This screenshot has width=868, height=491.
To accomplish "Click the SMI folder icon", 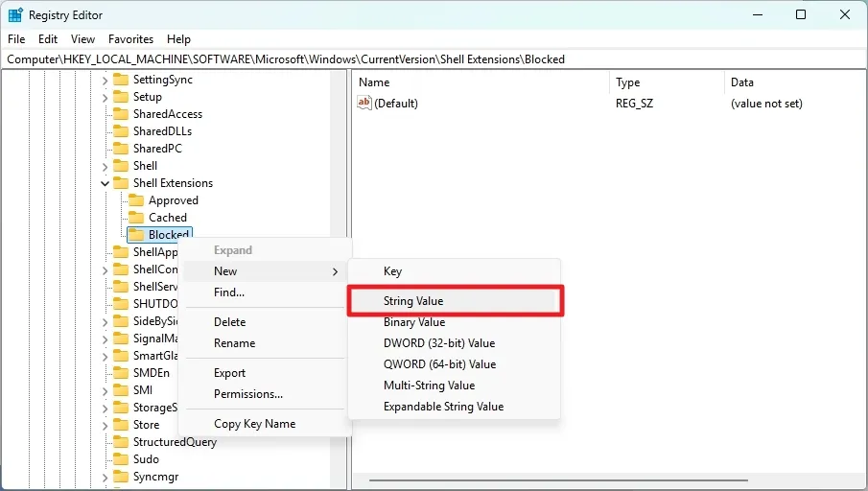I will 121,390.
